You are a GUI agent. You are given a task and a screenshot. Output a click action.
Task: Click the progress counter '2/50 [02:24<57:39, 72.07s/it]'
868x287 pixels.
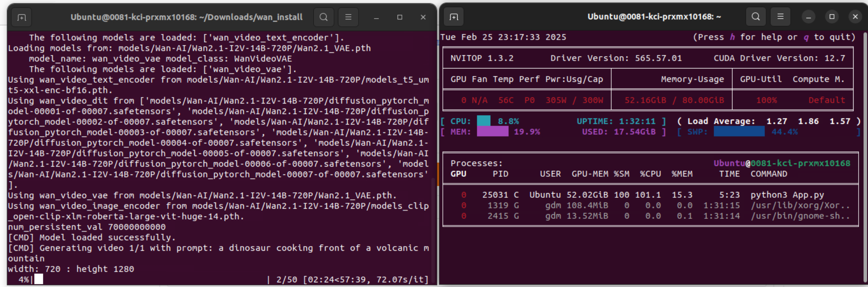pos(352,280)
